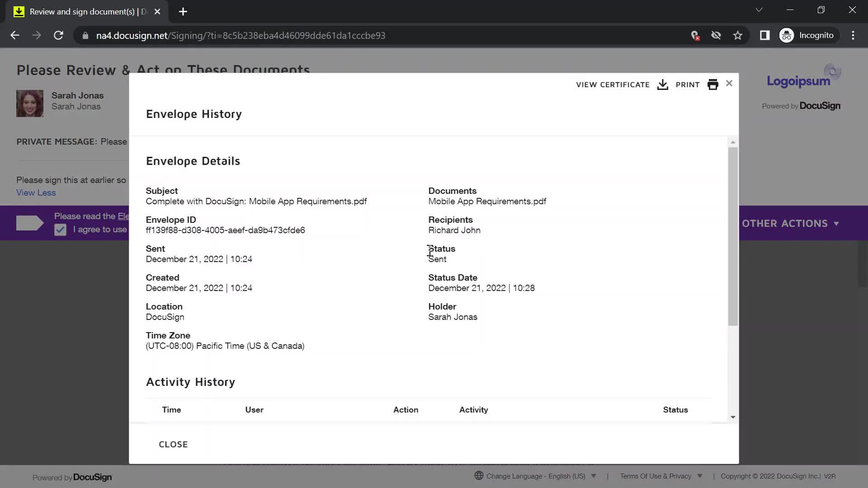Click the Powered by DocuSign footer logo
Viewport: 868px width, 488px height.
pyautogui.click(x=72, y=477)
